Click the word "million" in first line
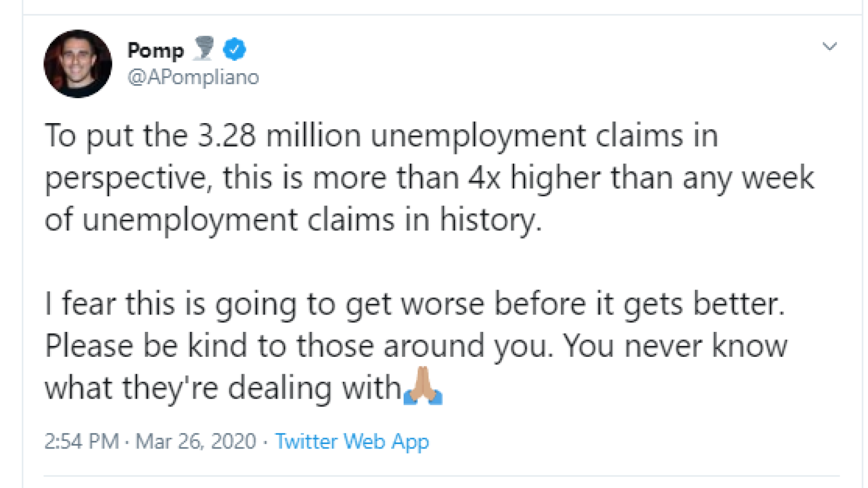 [314, 135]
